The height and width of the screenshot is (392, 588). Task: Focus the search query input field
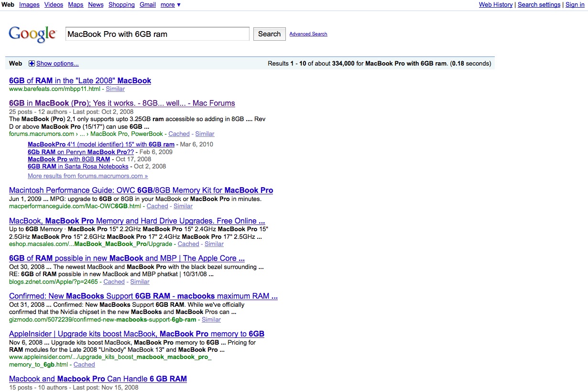coord(157,34)
